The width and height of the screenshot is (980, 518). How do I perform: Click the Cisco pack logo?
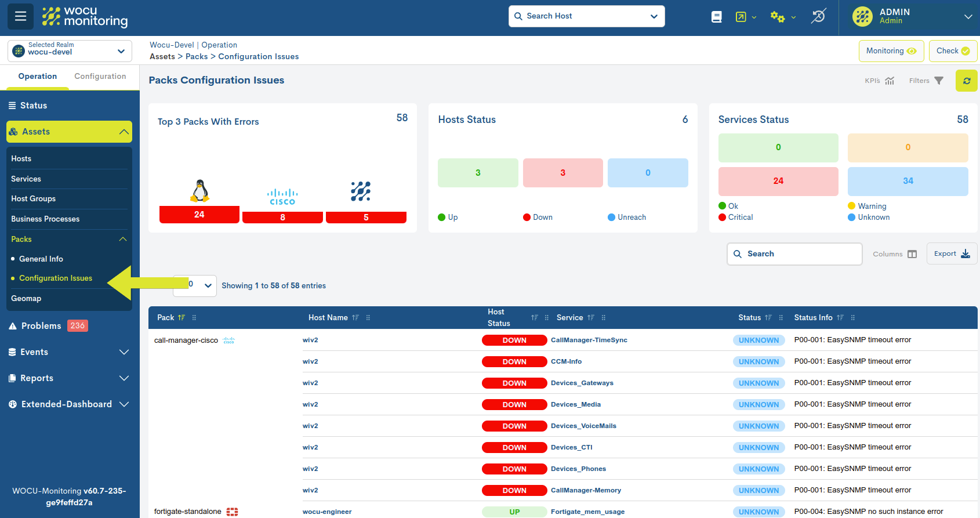tap(282, 197)
